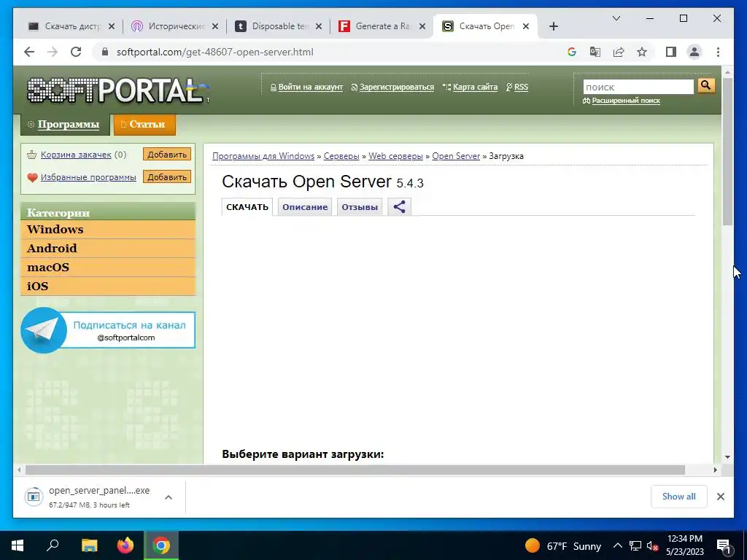Open the Статьи section tab
The height and width of the screenshot is (560, 747).
coord(145,124)
